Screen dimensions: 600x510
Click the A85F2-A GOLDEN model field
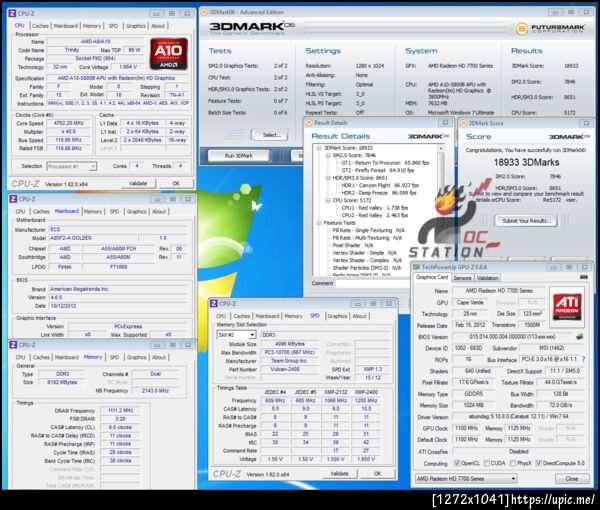[93, 238]
